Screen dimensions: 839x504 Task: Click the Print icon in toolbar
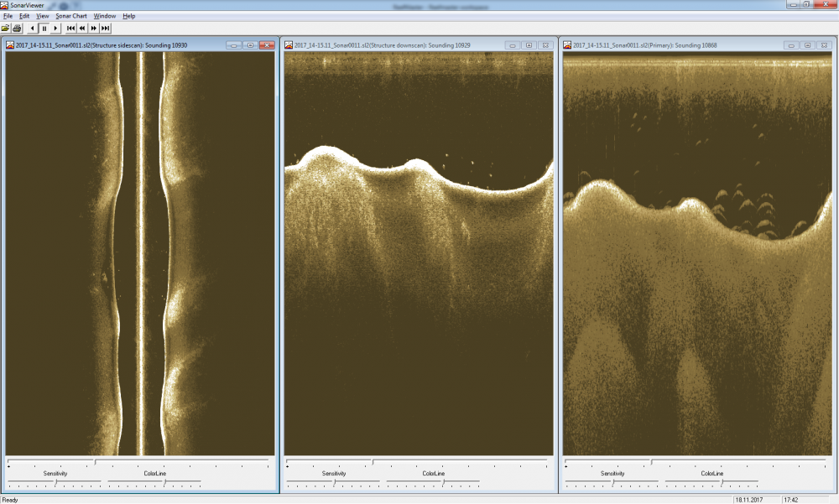[x=17, y=28]
